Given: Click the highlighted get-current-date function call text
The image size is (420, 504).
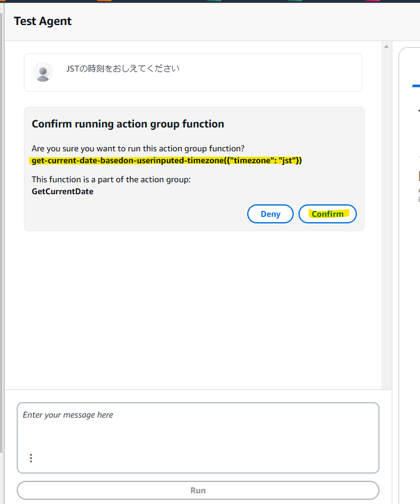Looking at the screenshot, I should pos(166,160).
